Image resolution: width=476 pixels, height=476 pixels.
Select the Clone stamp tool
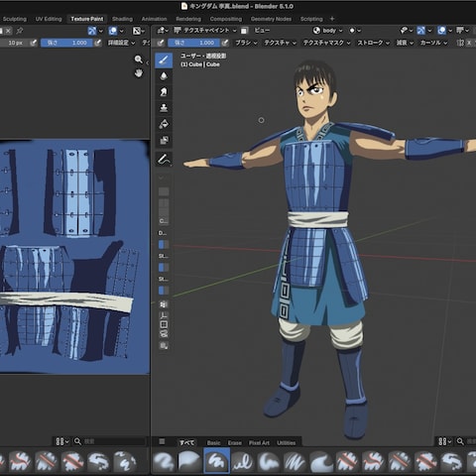pyautogui.click(x=164, y=108)
